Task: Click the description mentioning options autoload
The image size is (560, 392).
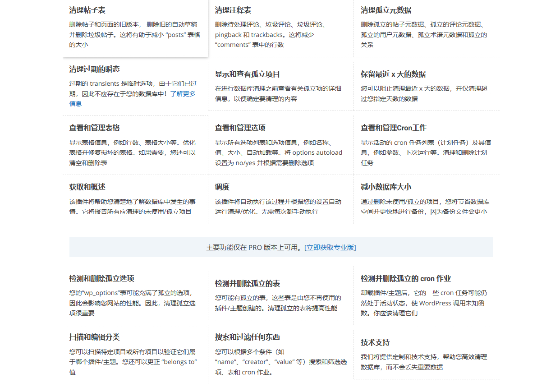Action: 279,152
